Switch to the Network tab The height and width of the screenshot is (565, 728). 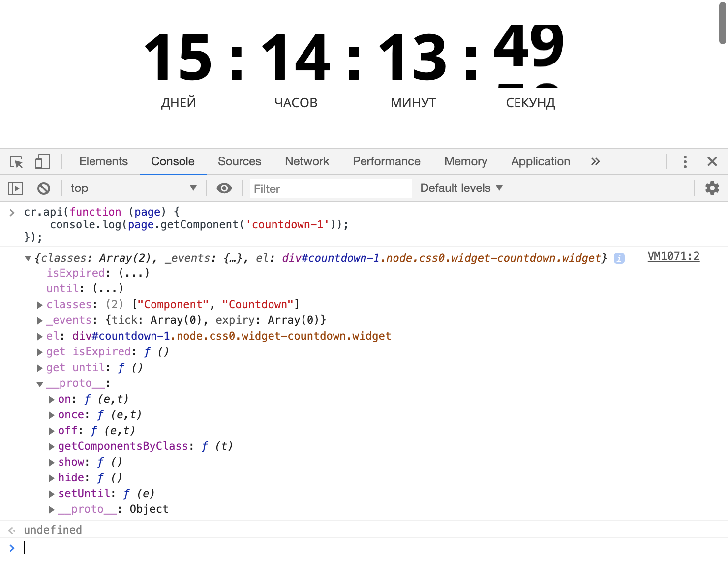[307, 161]
